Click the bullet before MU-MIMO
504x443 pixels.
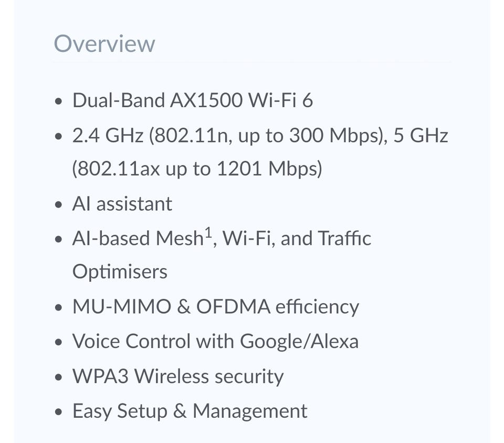tap(58, 307)
